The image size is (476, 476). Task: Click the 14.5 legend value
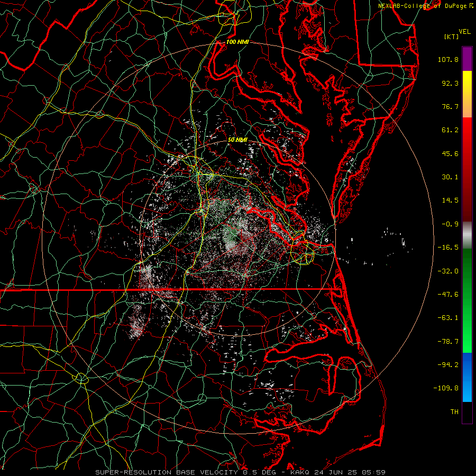pos(450,200)
